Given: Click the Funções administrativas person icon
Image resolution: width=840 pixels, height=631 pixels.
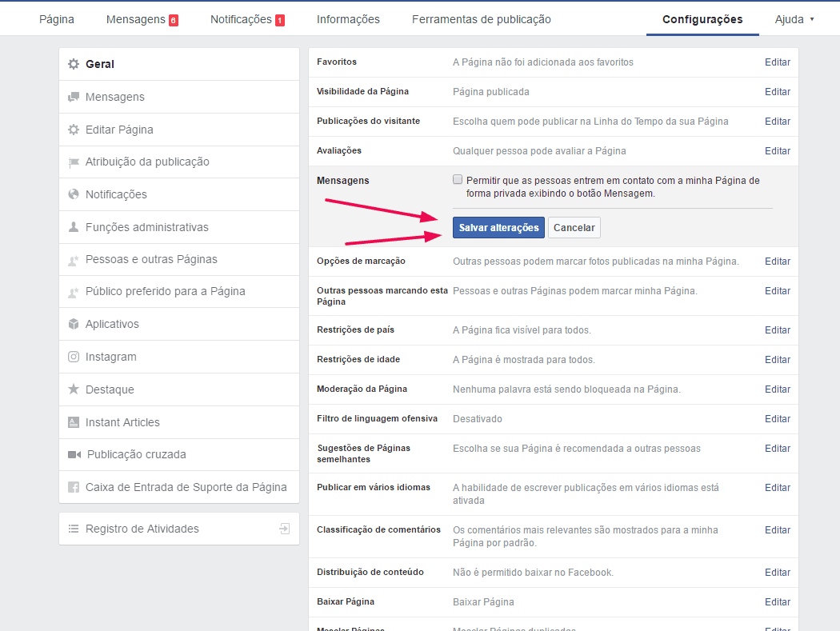Looking at the screenshot, I should (74, 227).
